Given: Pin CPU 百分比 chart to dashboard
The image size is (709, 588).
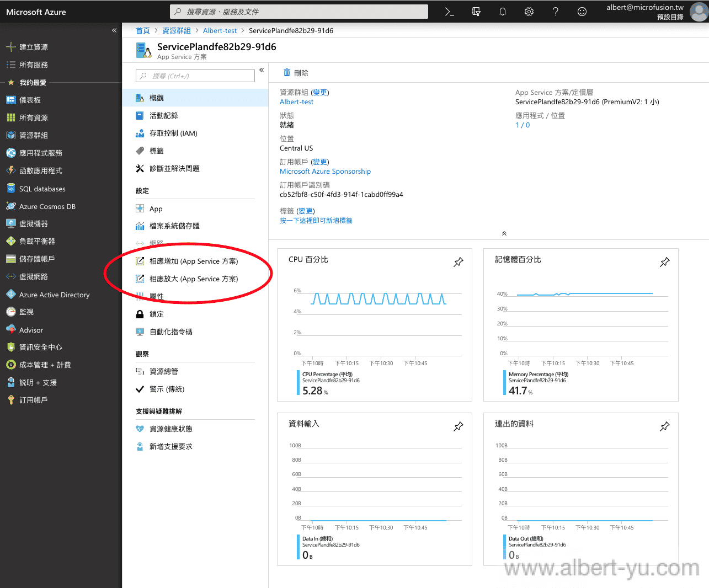Looking at the screenshot, I should click(459, 262).
